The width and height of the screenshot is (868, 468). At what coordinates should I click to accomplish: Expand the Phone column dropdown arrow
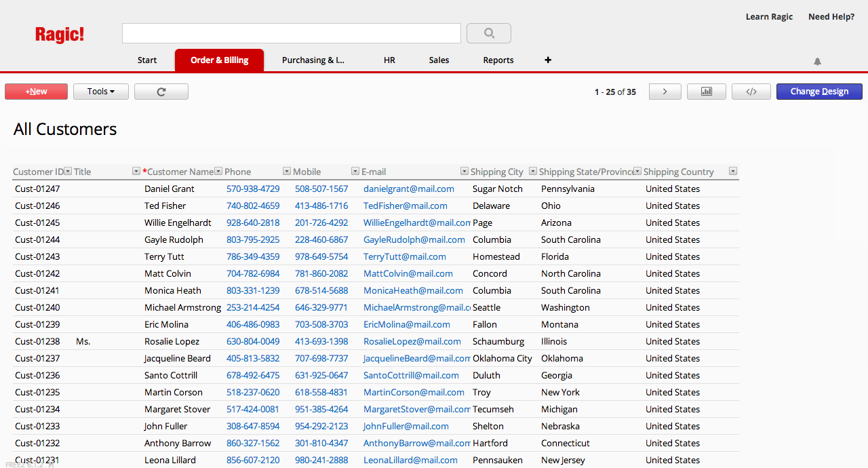tap(287, 172)
